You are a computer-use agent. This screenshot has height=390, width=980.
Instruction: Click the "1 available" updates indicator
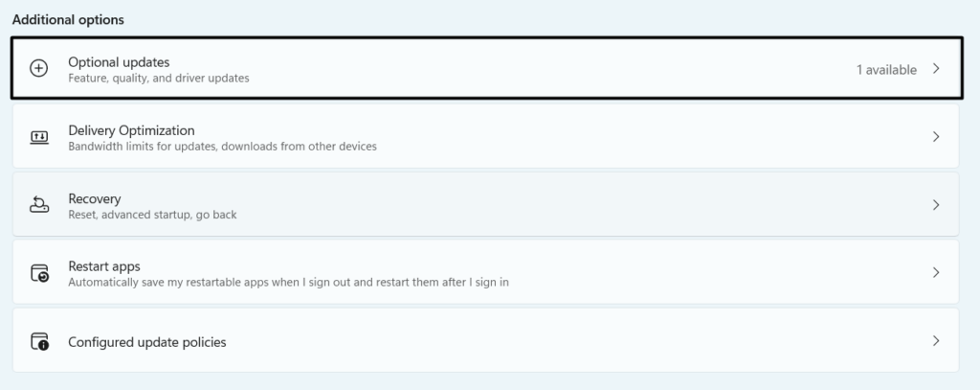[886, 70]
